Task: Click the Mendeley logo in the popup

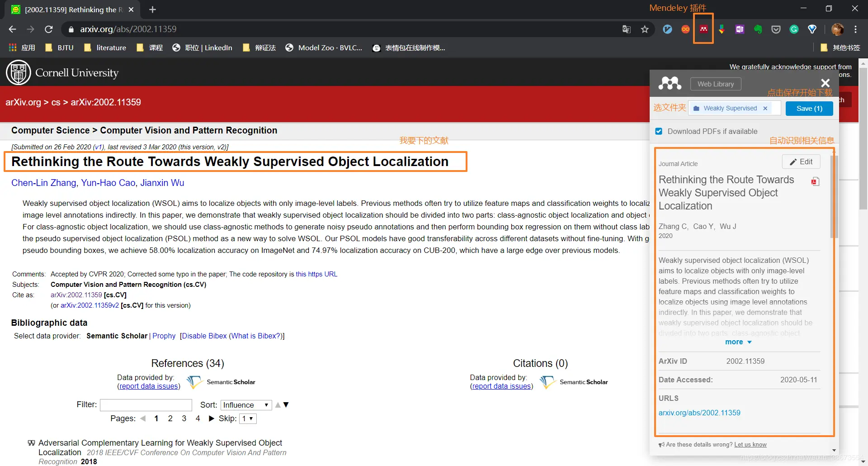Action: tap(670, 83)
